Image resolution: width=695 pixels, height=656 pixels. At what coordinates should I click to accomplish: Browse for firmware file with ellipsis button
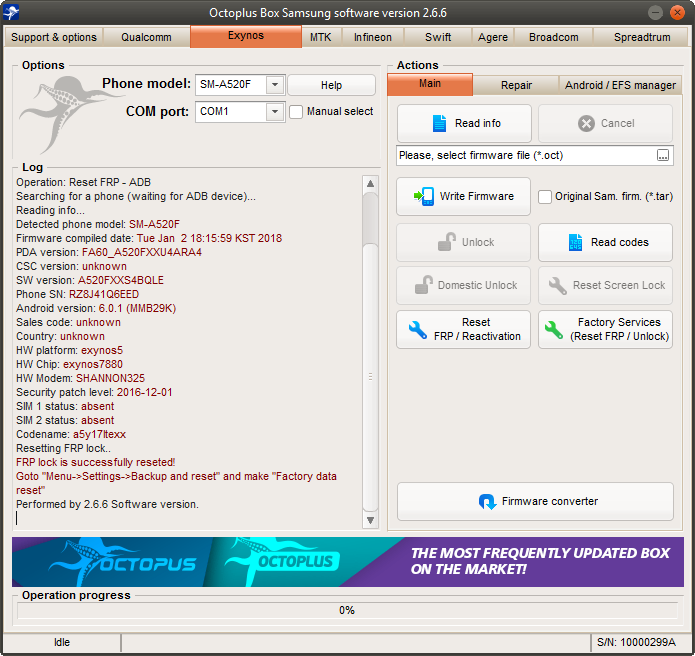tap(663, 155)
